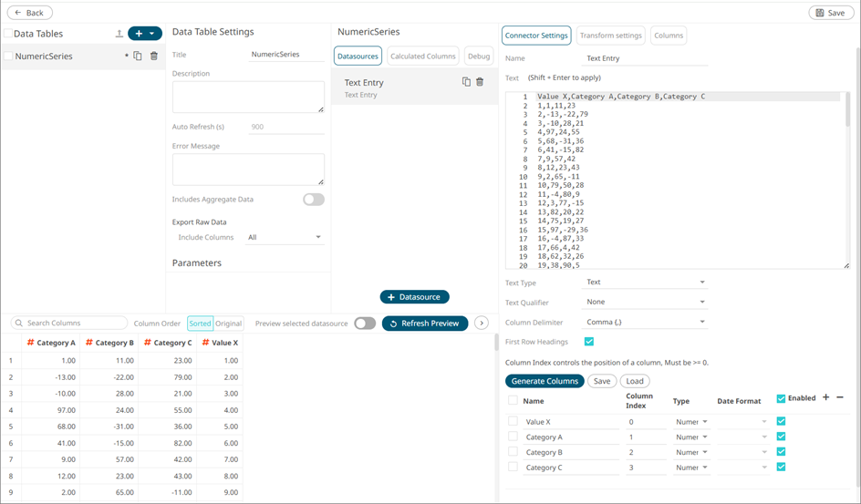Open the Include Columns dropdown

click(285, 237)
